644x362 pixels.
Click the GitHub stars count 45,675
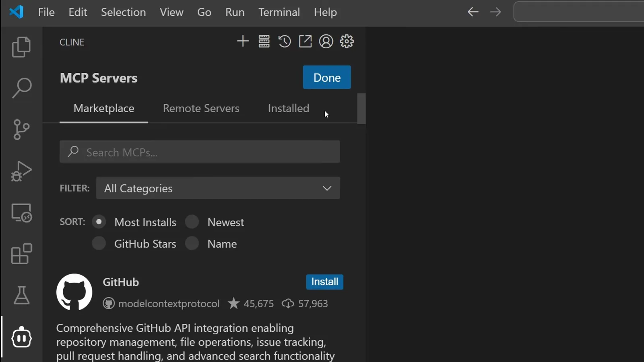pyautogui.click(x=258, y=304)
